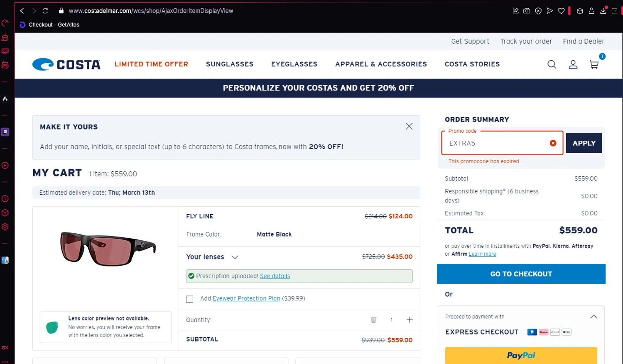
Task: Open the translate icon in sidebar
Action: tap(5, 260)
